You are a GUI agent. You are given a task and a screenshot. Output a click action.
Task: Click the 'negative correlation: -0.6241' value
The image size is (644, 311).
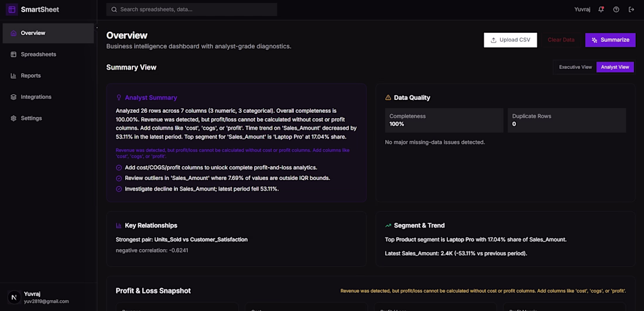tap(152, 250)
